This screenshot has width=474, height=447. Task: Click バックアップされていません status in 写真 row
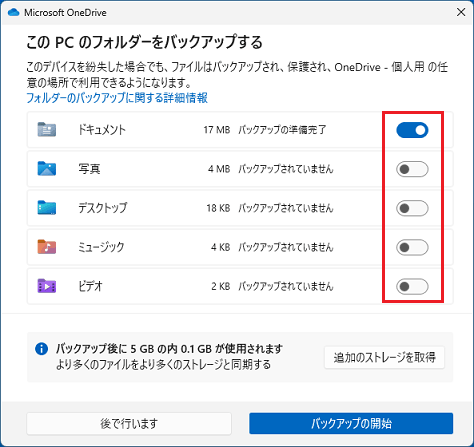coord(286,169)
